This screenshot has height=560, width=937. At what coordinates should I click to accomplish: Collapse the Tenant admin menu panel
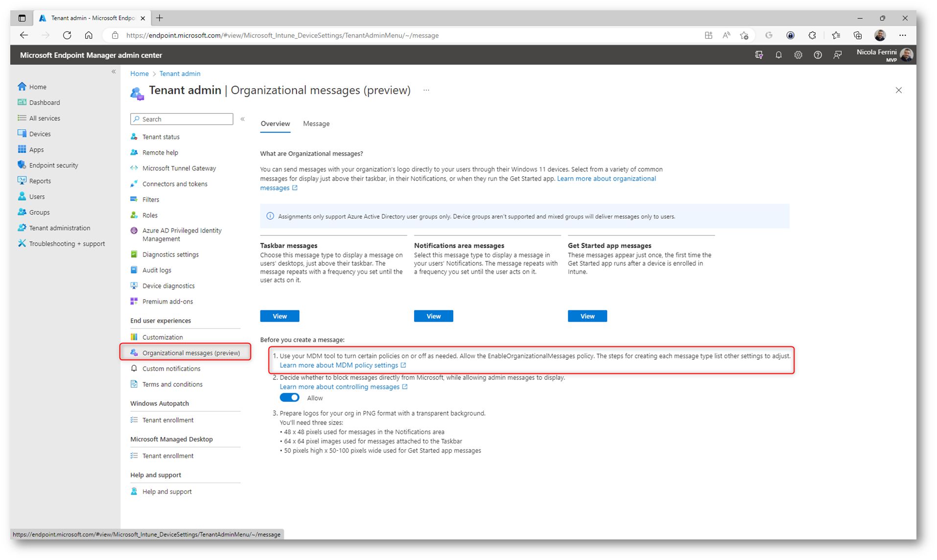[x=242, y=119]
